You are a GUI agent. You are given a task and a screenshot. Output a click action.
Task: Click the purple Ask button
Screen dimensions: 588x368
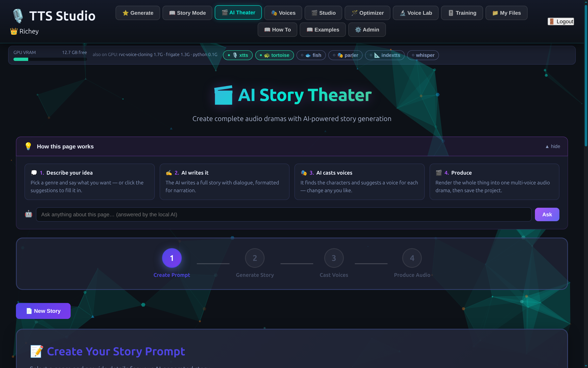(547, 214)
